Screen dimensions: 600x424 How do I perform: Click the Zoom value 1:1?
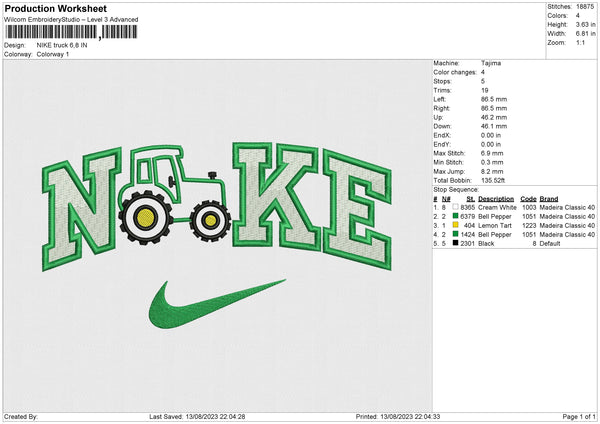[580, 42]
